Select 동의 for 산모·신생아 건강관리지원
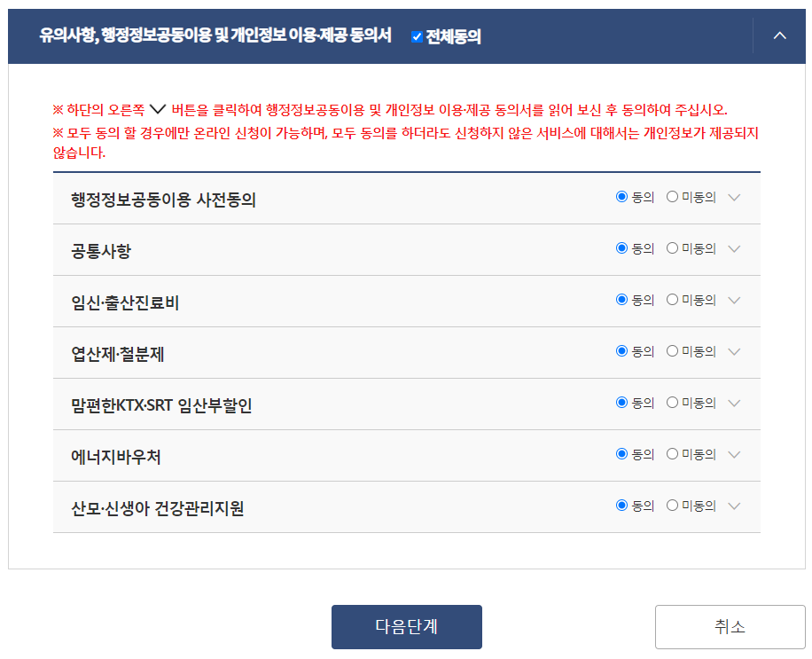This screenshot has height=659, width=812. [621, 506]
